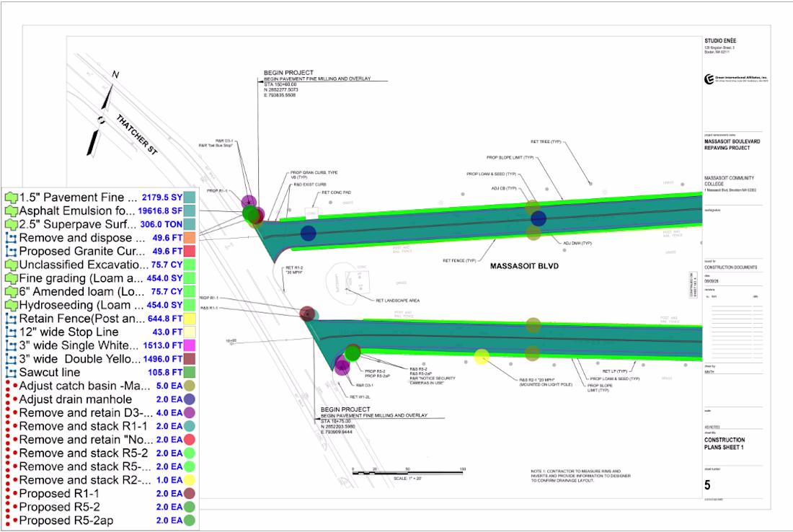Screen dimensions: 793x532
Task: Click the orange swatch for Remove and dispose
Action: tap(190, 238)
